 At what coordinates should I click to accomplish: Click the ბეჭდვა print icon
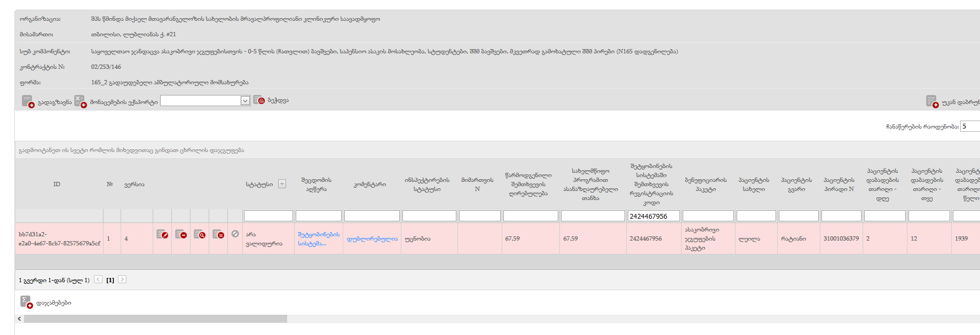click(x=259, y=100)
